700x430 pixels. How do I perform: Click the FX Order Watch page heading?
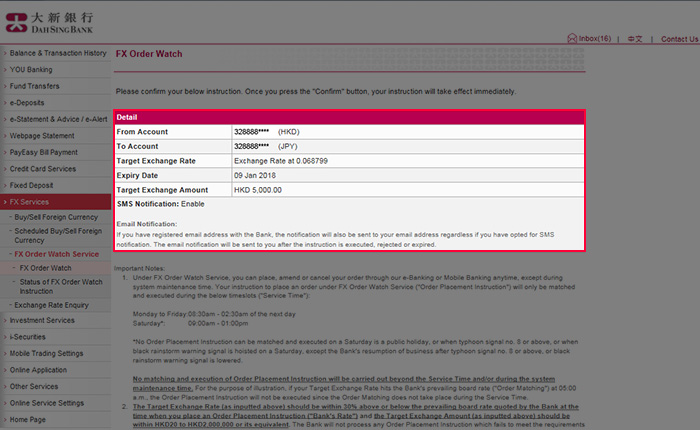click(149, 54)
